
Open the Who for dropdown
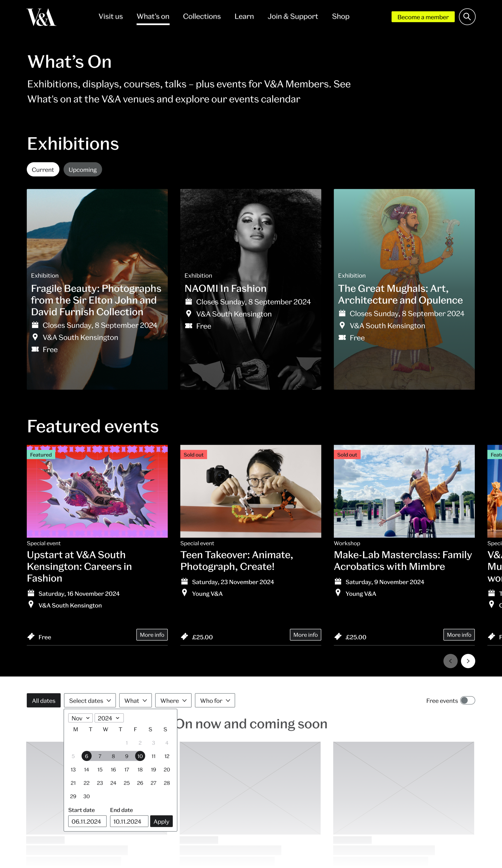point(215,700)
